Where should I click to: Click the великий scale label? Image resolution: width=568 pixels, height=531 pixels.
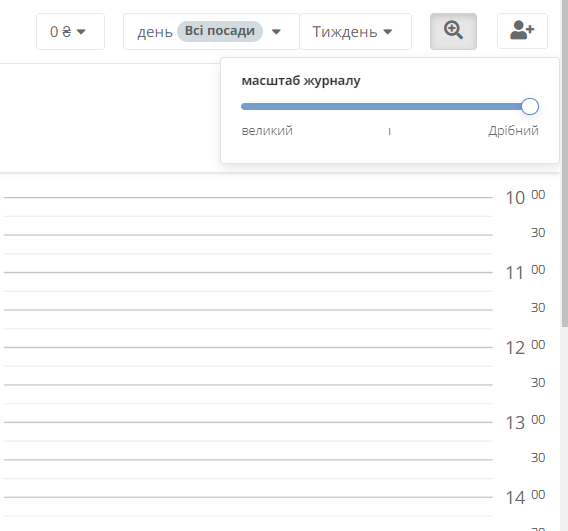coord(267,130)
